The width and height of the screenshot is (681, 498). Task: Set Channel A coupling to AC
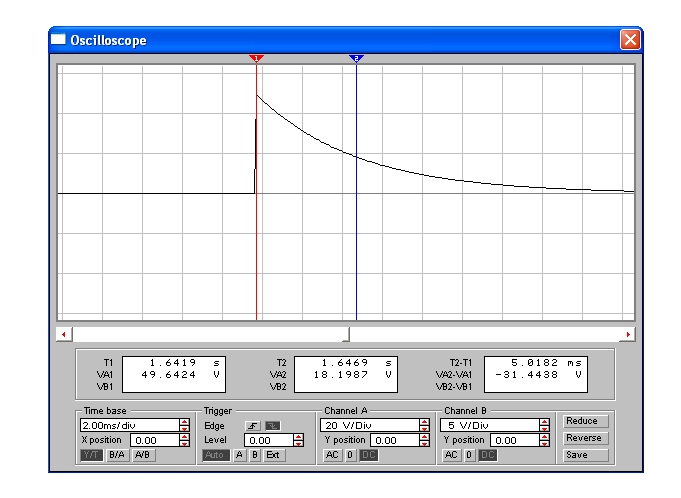coord(332,455)
